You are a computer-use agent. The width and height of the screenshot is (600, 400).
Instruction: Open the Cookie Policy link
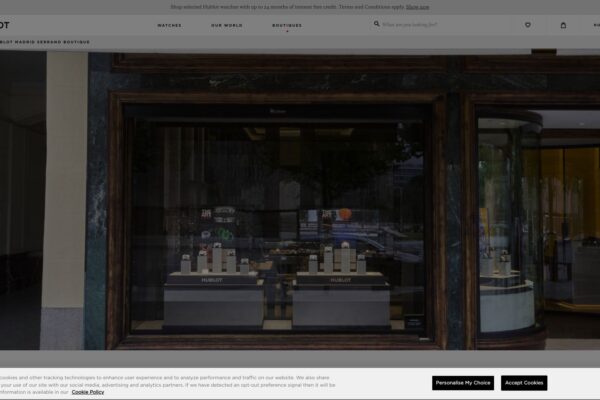tap(88, 392)
